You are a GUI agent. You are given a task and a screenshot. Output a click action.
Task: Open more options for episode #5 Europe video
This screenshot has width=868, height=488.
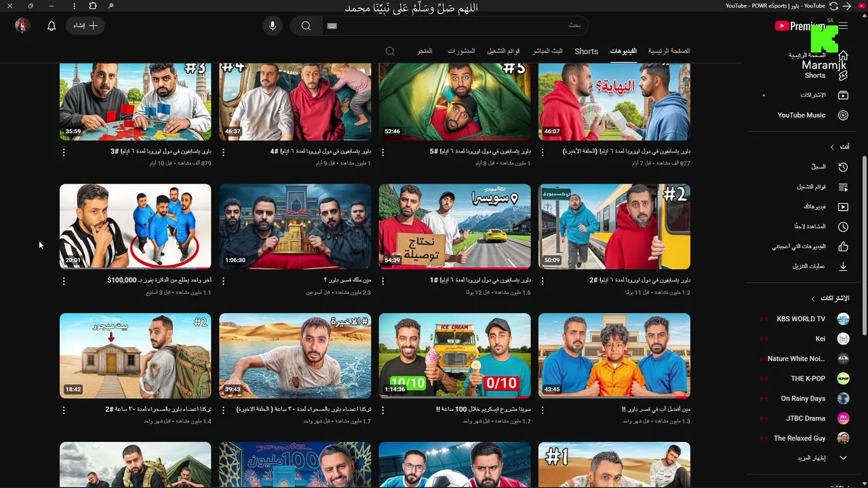pyautogui.click(x=383, y=152)
